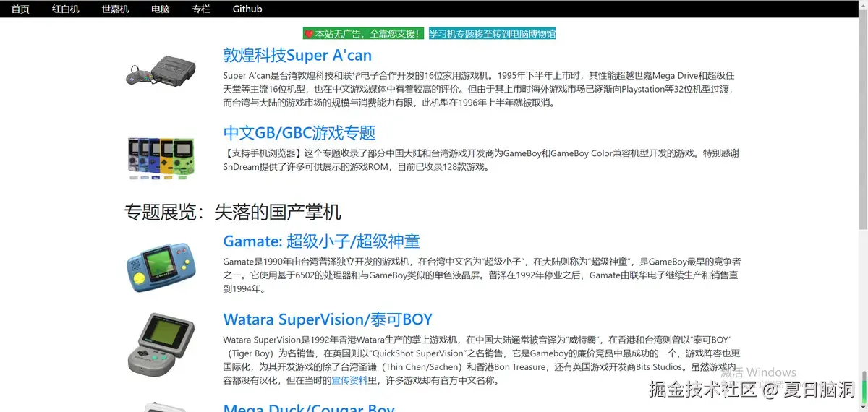Click the red heart icon in banner
The width and height of the screenshot is (868, 412).
pyautogui.click(x=309, y=34)
